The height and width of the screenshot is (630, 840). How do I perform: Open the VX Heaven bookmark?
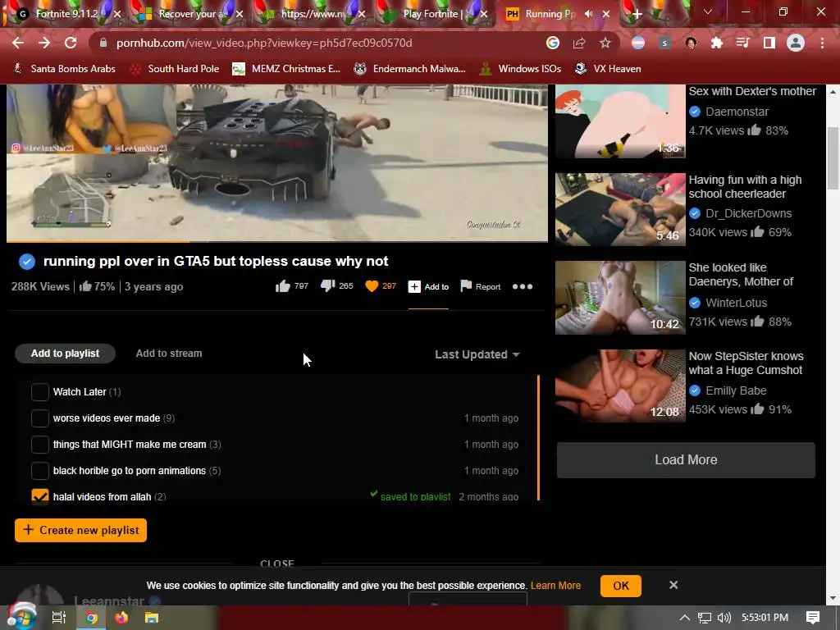pyautogui.click(x=608, y=69)
